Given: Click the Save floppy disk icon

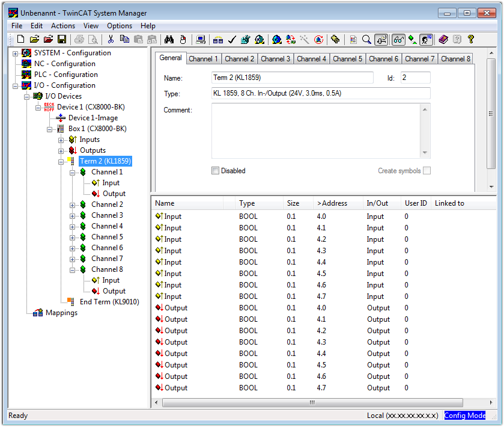Looking at the screenshot, I should tap(62, 39).
